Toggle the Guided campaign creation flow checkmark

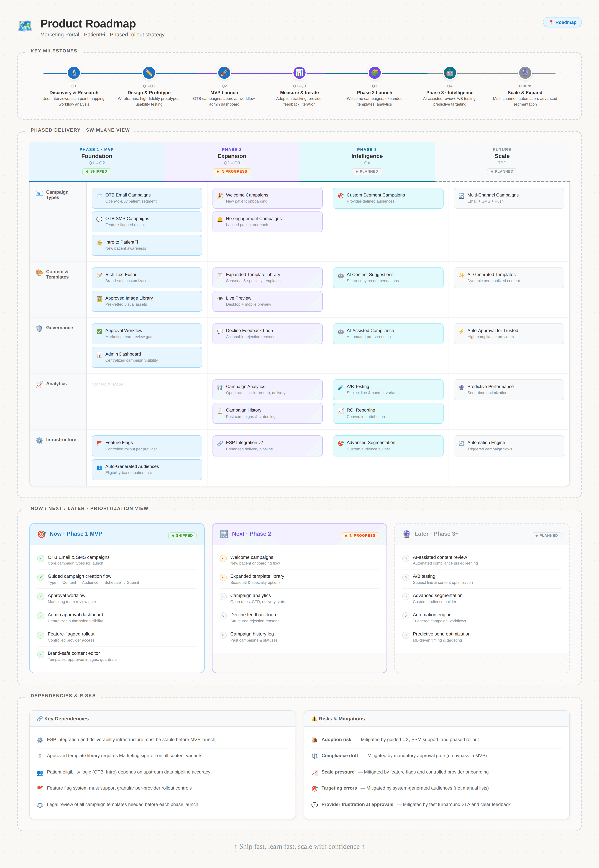40,577
